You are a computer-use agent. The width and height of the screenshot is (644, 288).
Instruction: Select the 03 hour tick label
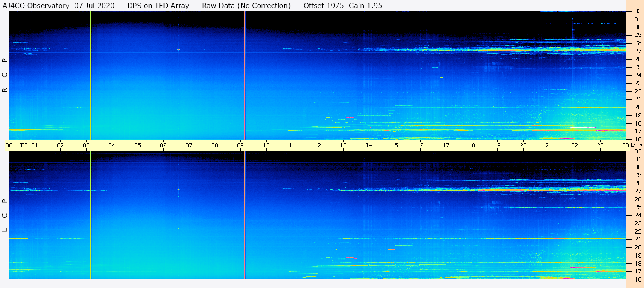[86, 145]
